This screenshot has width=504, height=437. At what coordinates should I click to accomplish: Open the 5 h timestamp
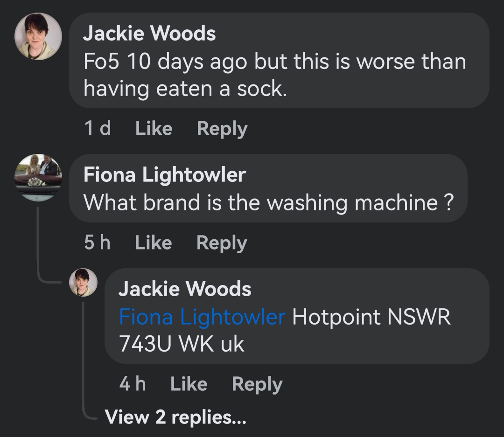pyautogui.click(x=98, y=242)
